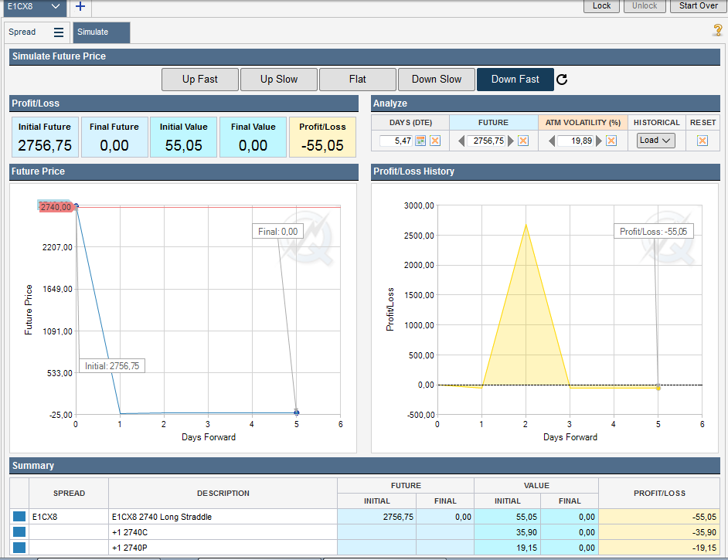Expand the E1CX8 symbol dropdown
This screenshot has height=560, width=728.
pyautogui.click(x=55, y=6)
